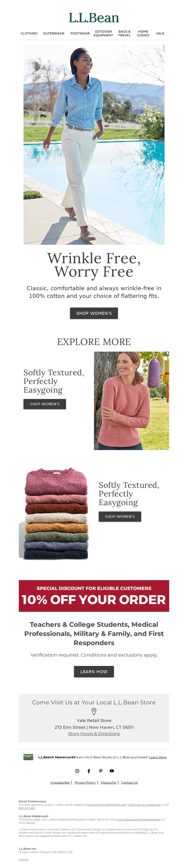
Task: Open the YouTube social icon
Action: click(x=112, y=771)
